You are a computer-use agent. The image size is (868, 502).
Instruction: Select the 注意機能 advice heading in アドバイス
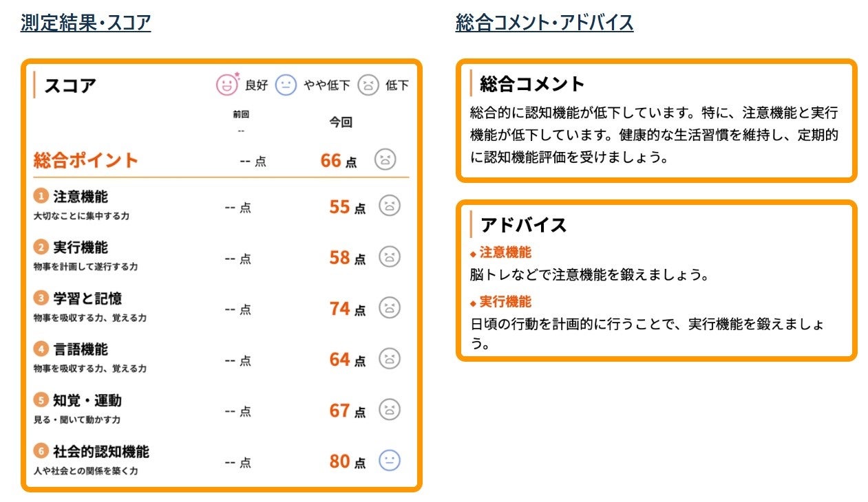pyautogui.click(x=505, y=252)
